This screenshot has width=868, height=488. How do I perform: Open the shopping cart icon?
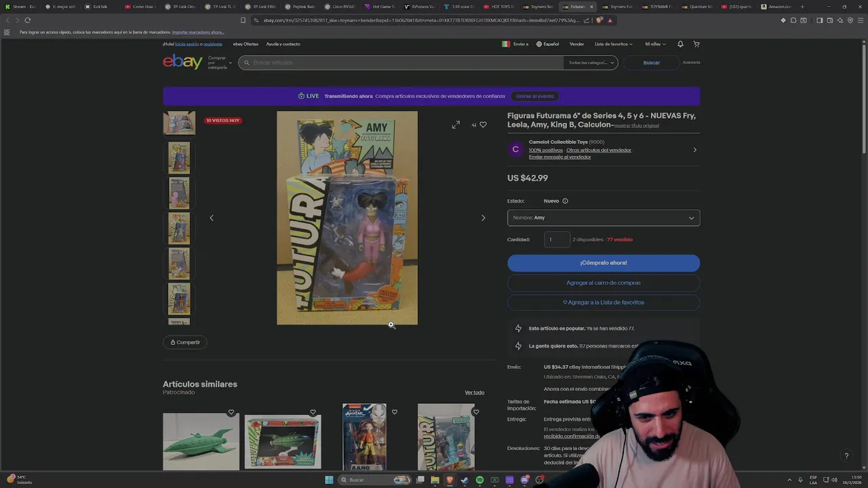pyautogui.click(x=696, y=44)
